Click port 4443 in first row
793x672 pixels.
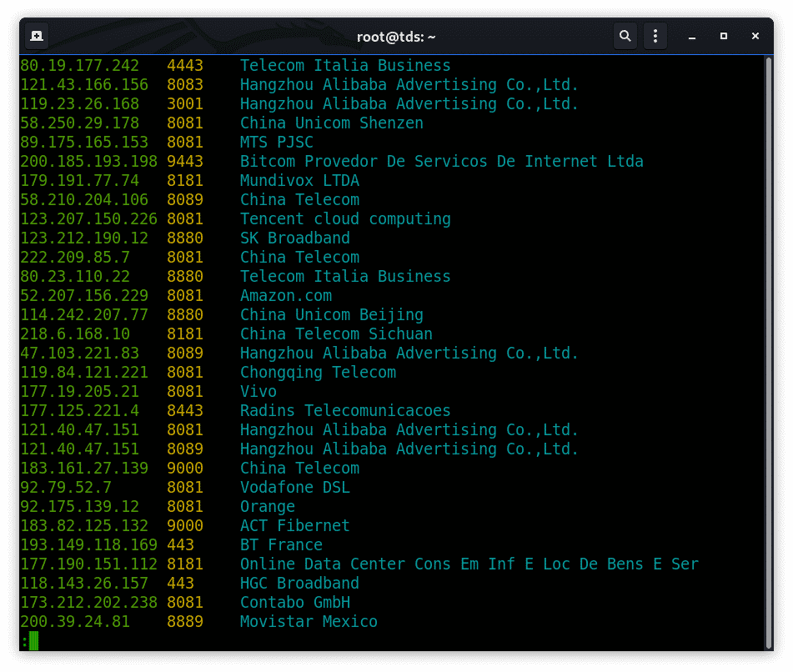pyautogui.click(x=185, y=66)
